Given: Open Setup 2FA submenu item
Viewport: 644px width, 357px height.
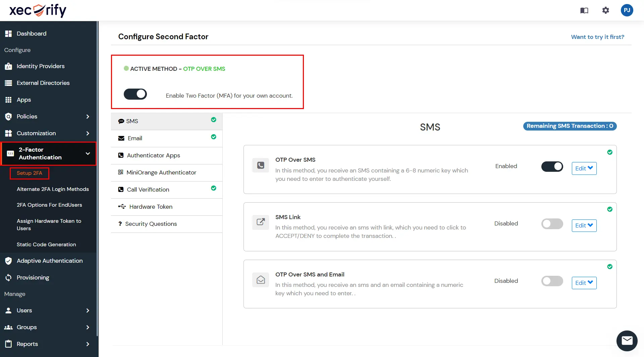Looking at the screenshot, I should (x=30, y=173).
